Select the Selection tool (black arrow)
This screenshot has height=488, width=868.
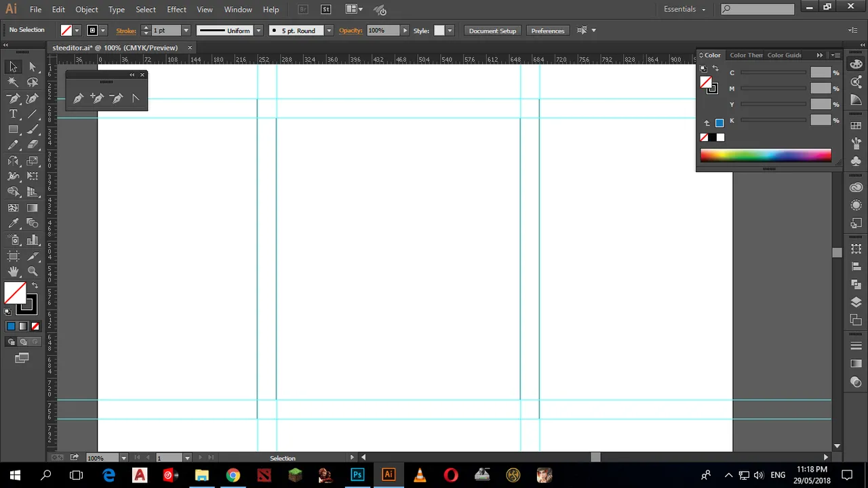[x=13, y=66]
